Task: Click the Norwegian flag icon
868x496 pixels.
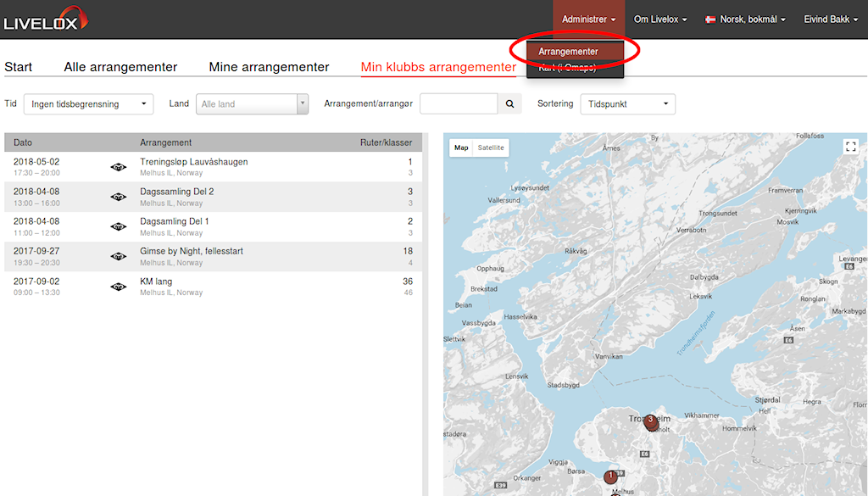Action: pos(710,20)
